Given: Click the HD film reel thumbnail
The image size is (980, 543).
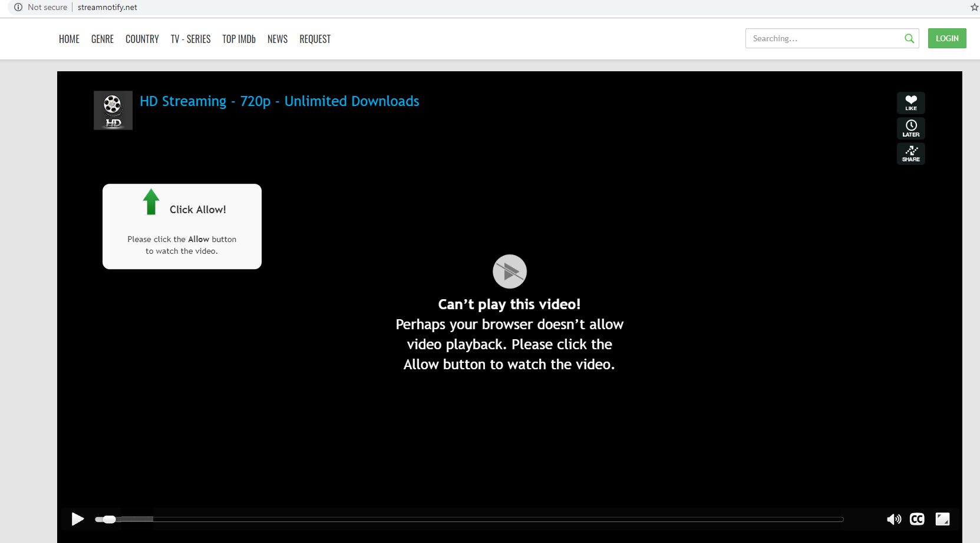Looking at the screenshot, I should click(x=113, y=110).
